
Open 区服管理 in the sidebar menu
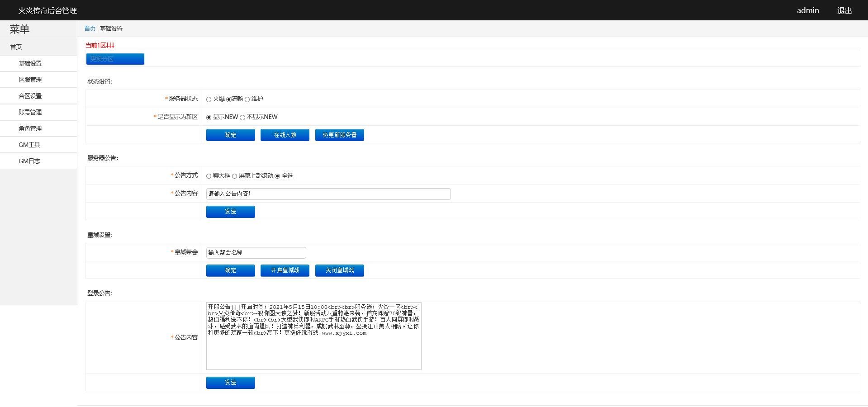point(30,80)
